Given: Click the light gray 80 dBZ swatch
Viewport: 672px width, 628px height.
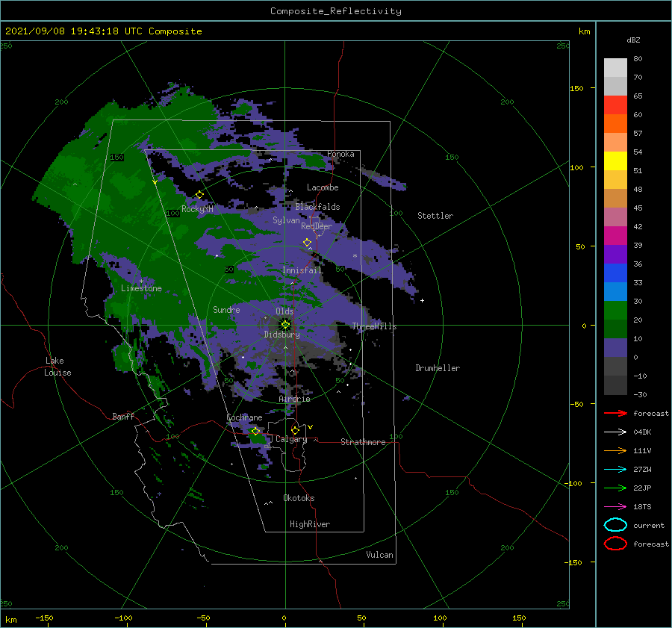Looking at the screenshot, I should 615,67.
